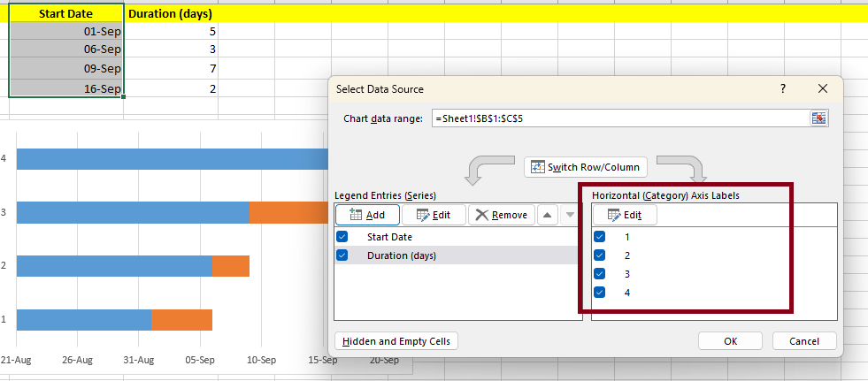Open Hidden and Empty Cells settings

point(396,341)
